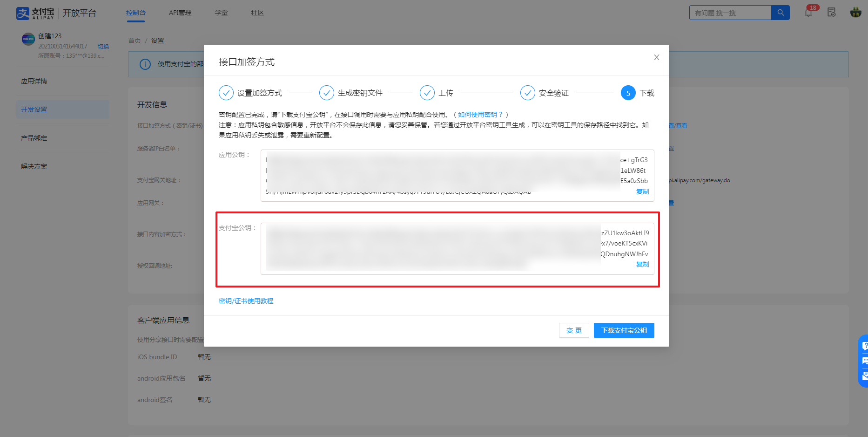Click the 服务器IP白名单 label
The height and width of the screenshot is (437, 868).
click(x=158, y=149)
